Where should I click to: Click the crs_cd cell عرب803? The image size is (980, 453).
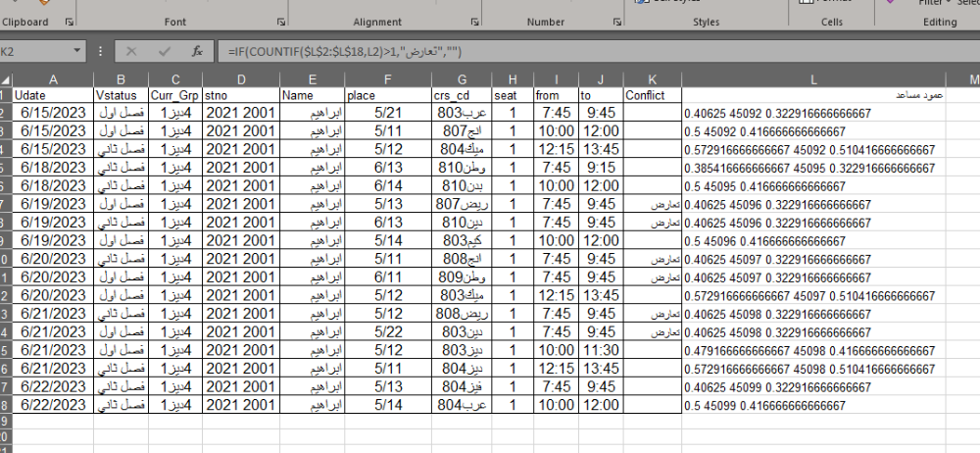462,114
